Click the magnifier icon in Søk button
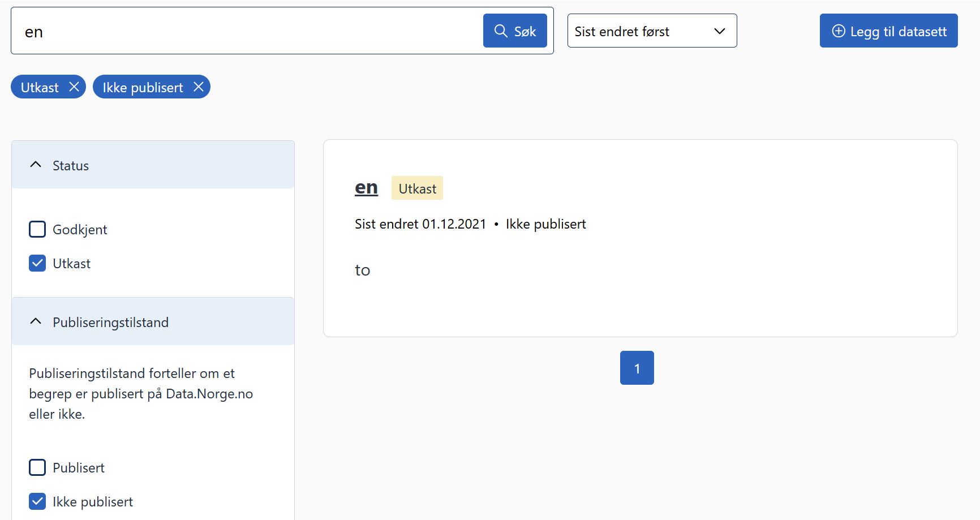The width and height of the screenshot is (980, 520). click(x=501, y=31)
